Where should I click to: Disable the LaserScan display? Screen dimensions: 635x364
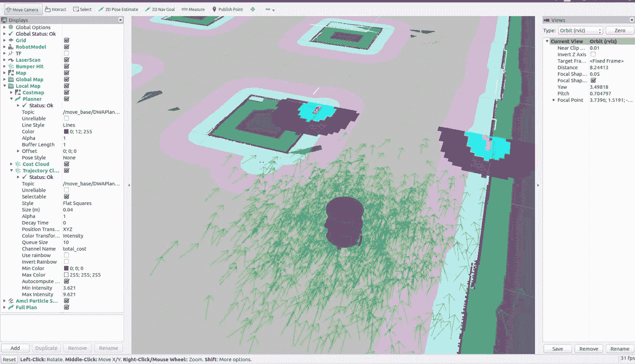[x=66, y=60]
